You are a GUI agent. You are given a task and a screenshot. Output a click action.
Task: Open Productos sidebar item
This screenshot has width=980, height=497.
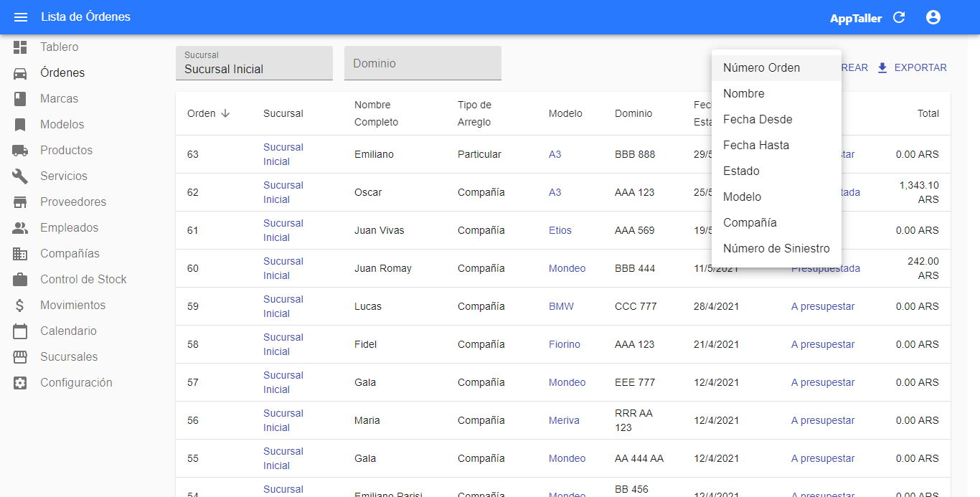click(67, 151)
